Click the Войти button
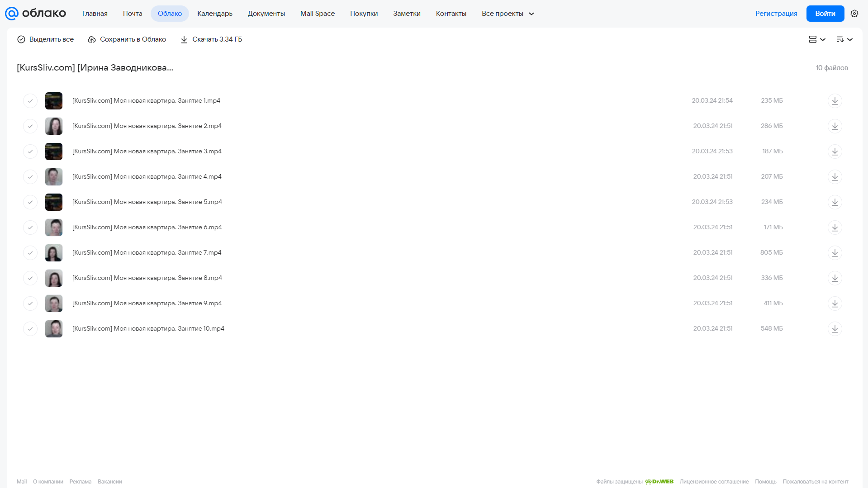The image size is (868, 488). (x=825, y=14)
